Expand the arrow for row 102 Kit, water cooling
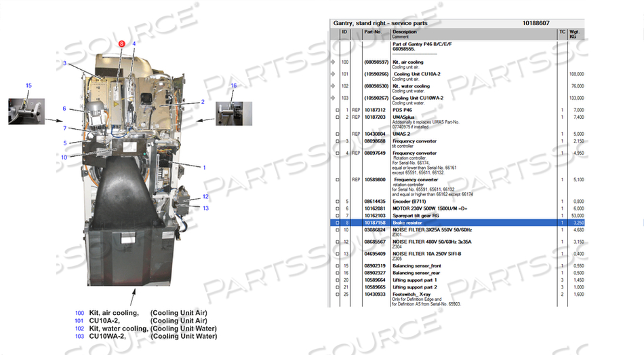 (x=333, y=86)
